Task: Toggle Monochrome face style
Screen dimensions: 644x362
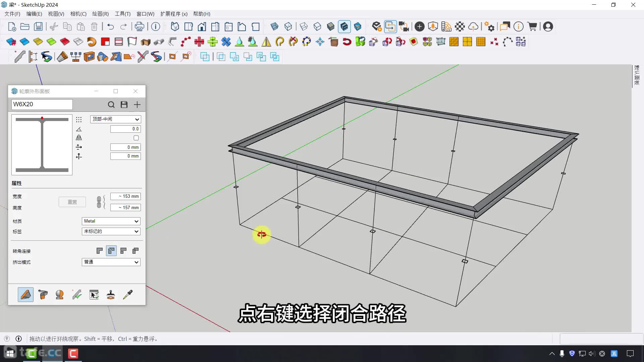Action: tap(358, 26)
